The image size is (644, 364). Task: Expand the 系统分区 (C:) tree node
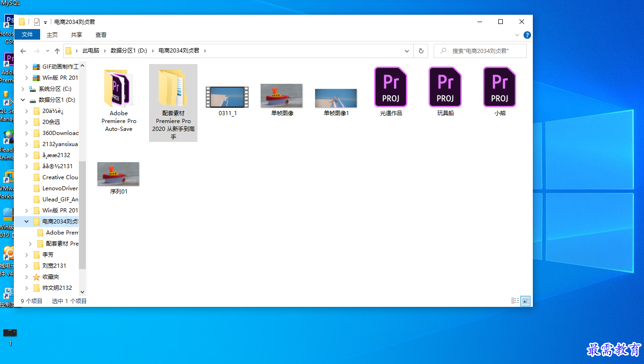tap(23, 89)
